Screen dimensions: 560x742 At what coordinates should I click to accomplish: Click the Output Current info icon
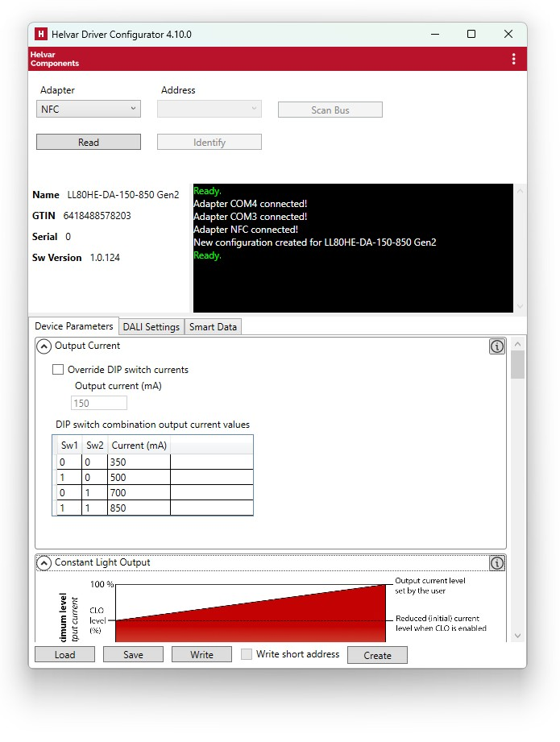497,346
